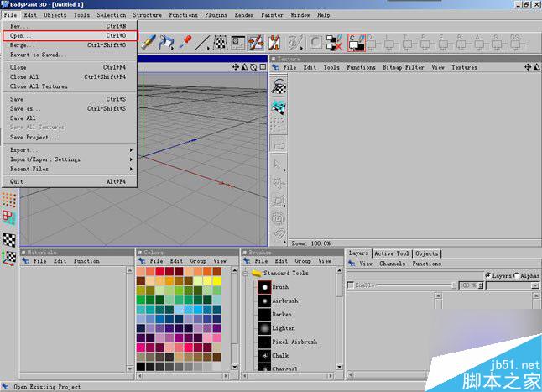Click Materials panel scroll down arrow

click(x=130, y=368)
